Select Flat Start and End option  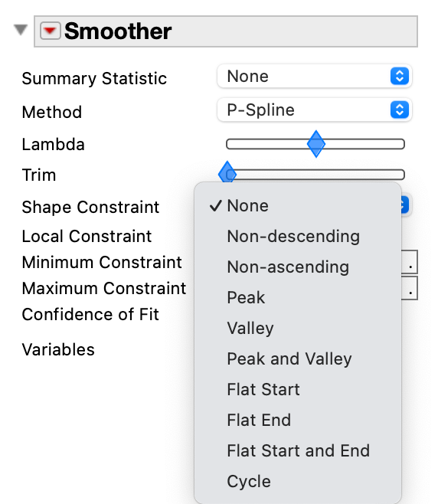tap(298, 450)
